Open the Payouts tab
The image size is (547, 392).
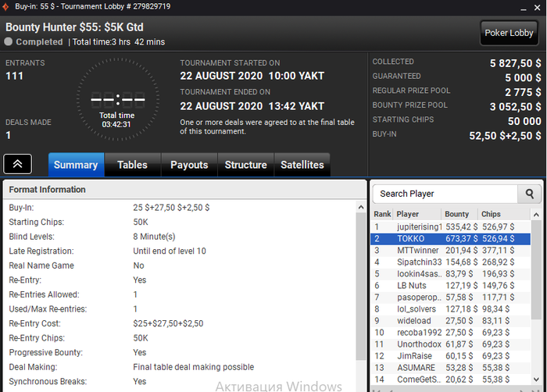[189, 165]
